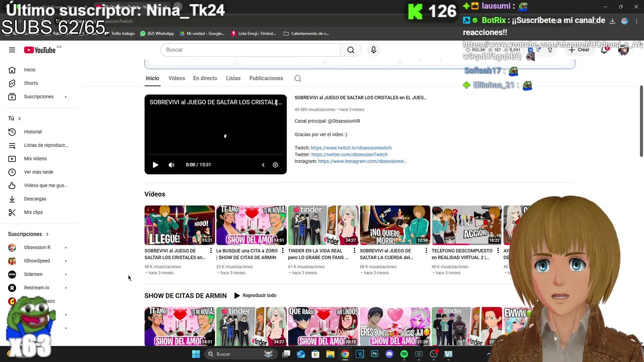
Task: Click the featured video progress bar
Action: click(x=215, y=154)
